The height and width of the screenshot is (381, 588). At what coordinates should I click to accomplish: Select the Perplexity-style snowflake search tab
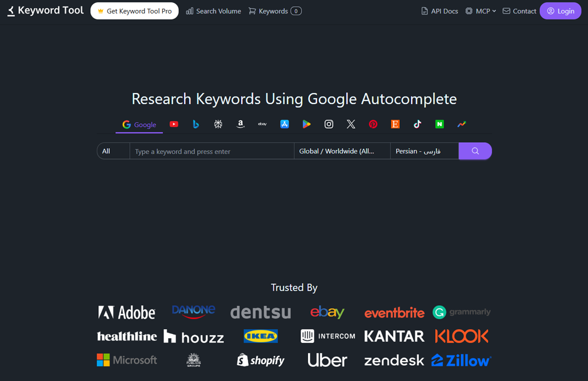pos(218,124)
